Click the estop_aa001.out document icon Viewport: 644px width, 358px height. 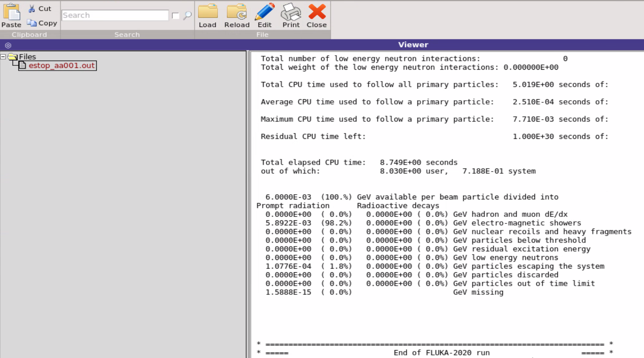(23, 65)
